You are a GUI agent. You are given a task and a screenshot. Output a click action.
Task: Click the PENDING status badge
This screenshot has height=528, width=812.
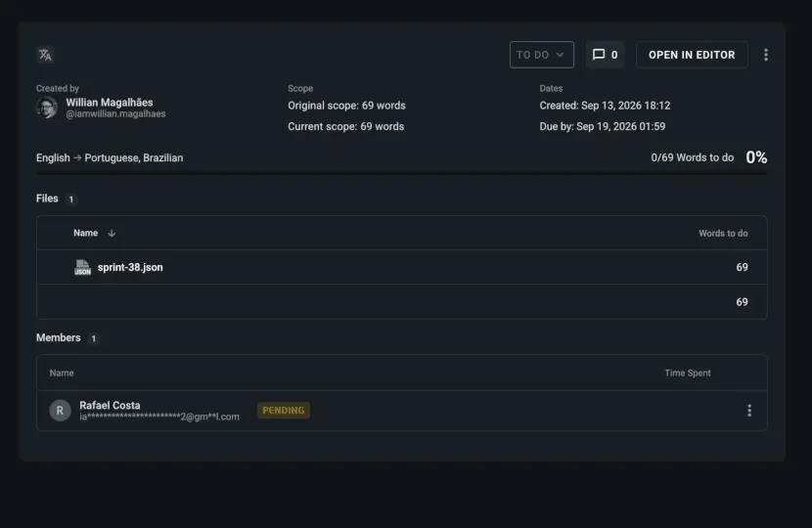pos(284,411)
